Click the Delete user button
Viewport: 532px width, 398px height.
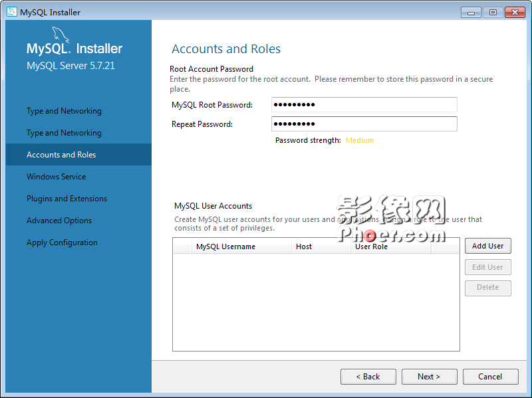[x=488, y=288]
